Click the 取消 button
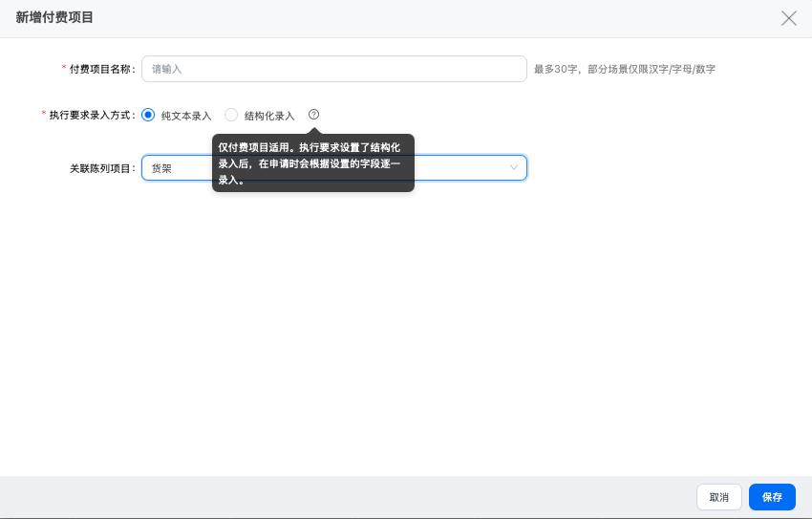 coord(718,497)
